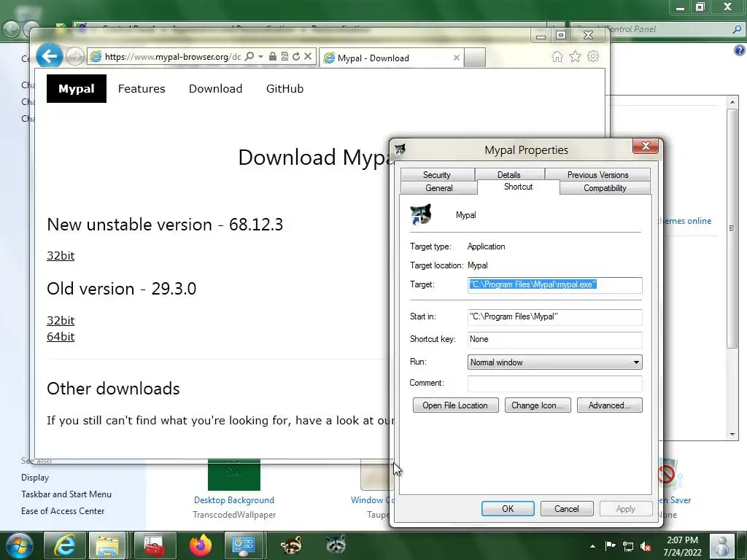Image resolution: width=747 pixels, height=560 pixels.
Task: Click the Advanced button
Action: pos(609,405)
